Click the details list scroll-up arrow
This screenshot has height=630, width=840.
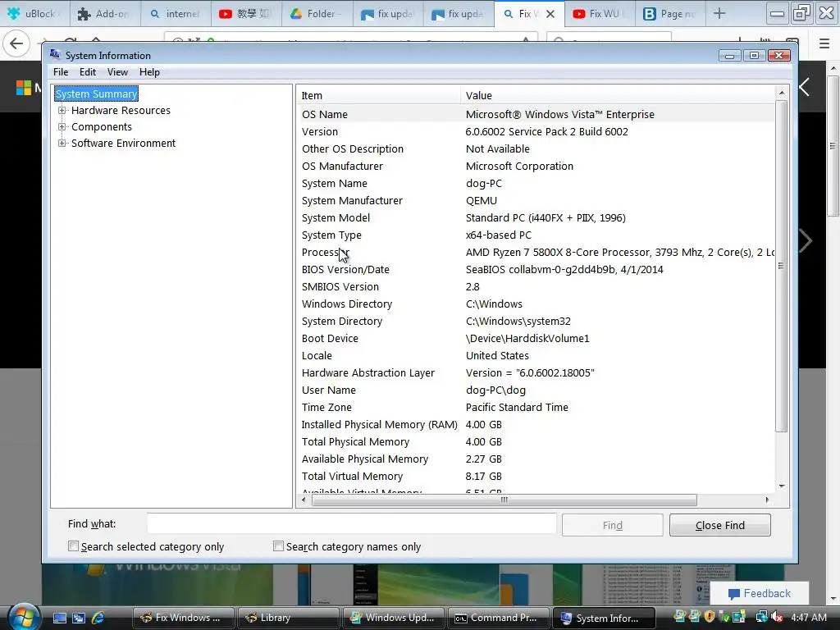[x=782, y=93]
